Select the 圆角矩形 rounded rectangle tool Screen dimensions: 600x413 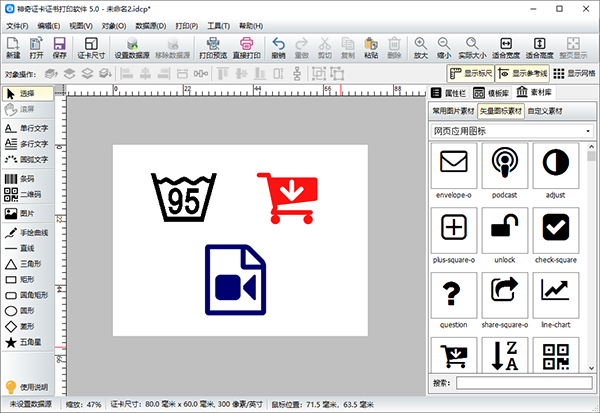pos(28,295)
